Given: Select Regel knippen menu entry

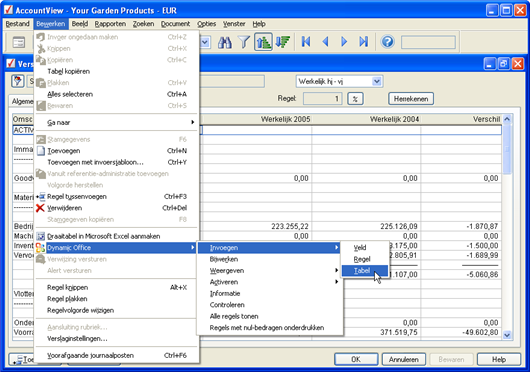Looking at the screenshot, I should 117,288.
